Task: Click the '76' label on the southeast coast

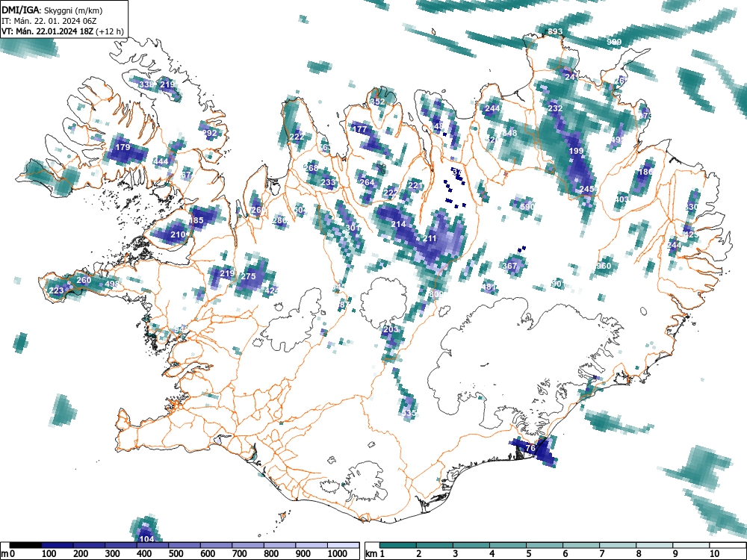Action: [x=530, y=447]
